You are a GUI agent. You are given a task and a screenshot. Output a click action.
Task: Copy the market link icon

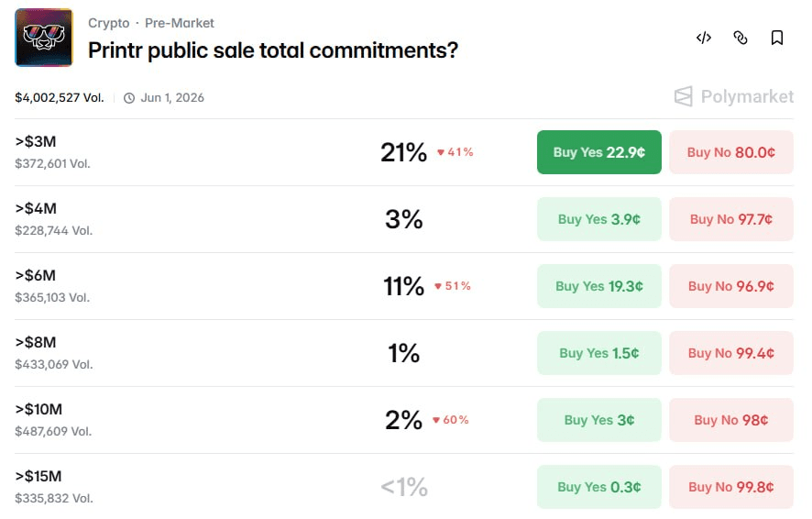click(741, 38)
